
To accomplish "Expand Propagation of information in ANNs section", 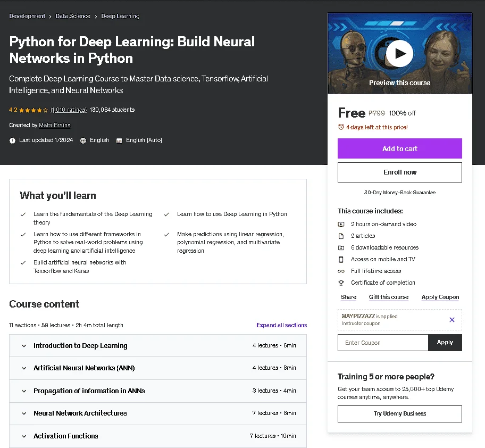I will tap(158, 391).
